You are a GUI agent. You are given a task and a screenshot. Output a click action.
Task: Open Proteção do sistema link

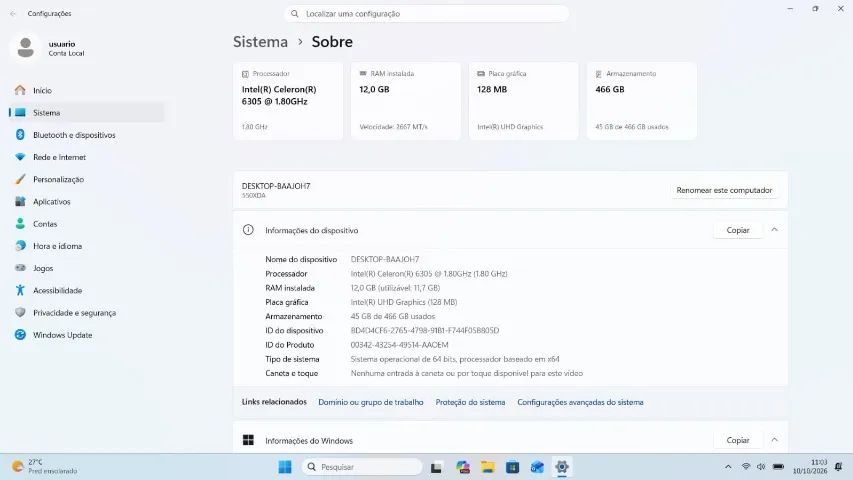[470, 402]
